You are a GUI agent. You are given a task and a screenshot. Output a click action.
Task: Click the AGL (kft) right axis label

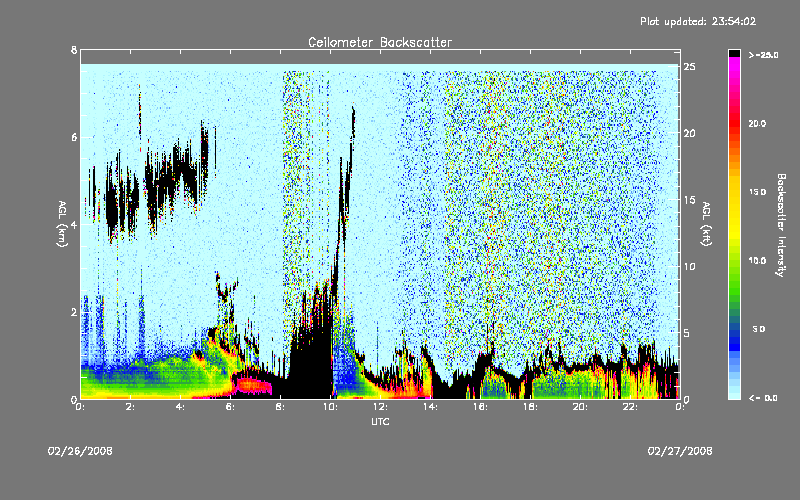(x=706, y=224)
